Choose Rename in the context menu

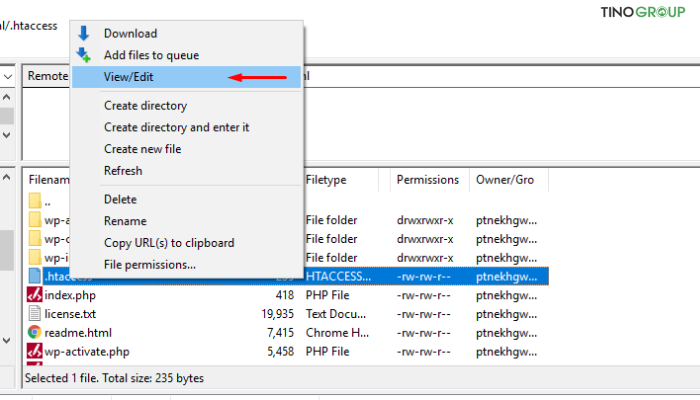125,221
